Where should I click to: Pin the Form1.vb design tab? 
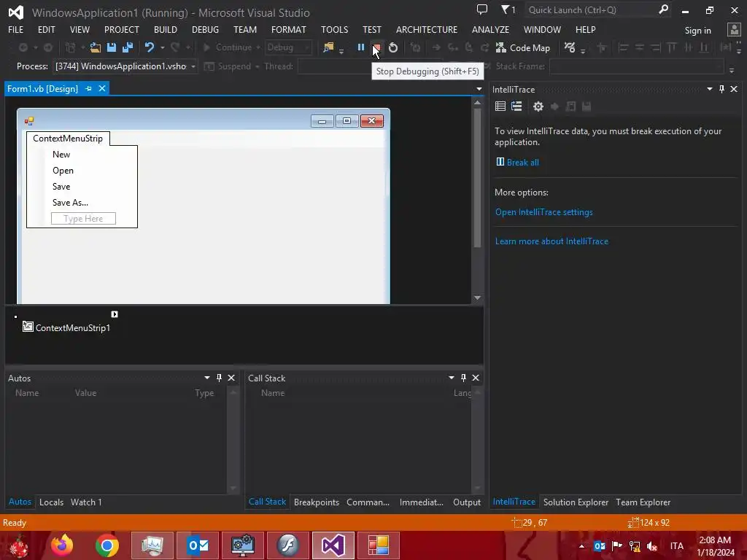[88, 88]
